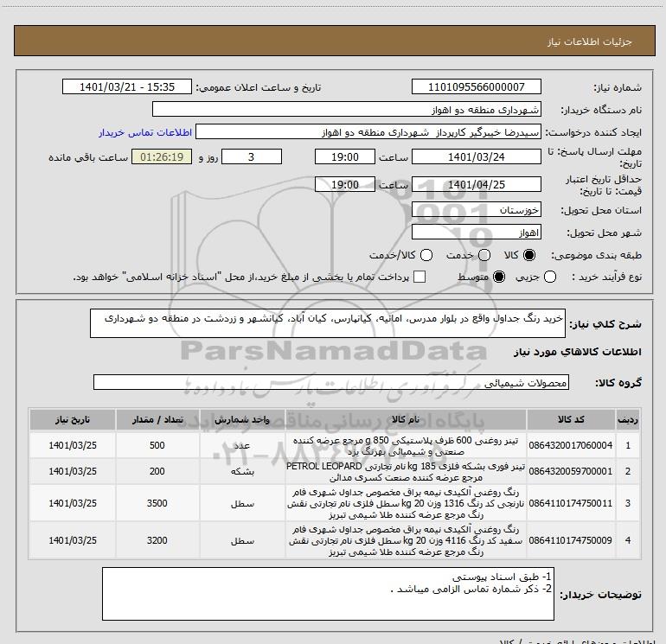Click the تاریخ نیاز column header

pyautogui.click(x=73, y=419)
